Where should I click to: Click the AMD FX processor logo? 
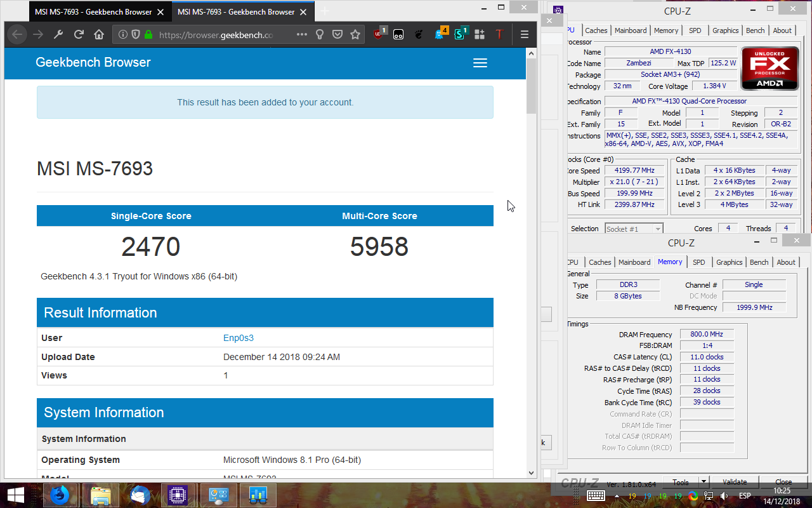pyautogui.click(x=769, y=69)
